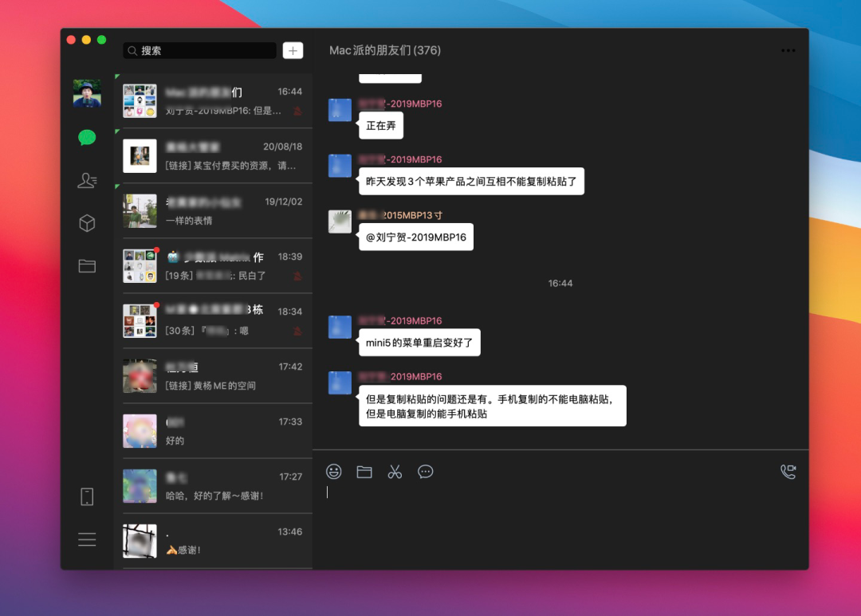This screenshot has height=616, width=861.
Task: Open the Contacts tab in the sidebar
Action: coord(87,180)
